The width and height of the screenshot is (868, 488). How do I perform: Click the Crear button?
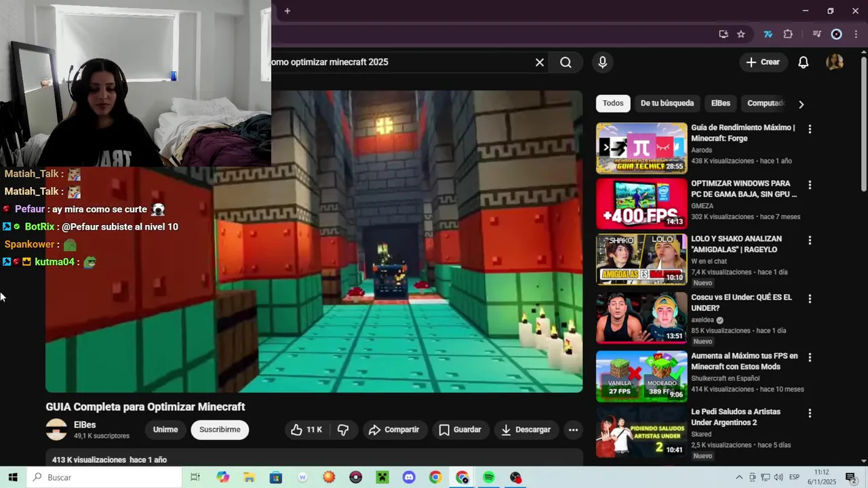[763, 62]
